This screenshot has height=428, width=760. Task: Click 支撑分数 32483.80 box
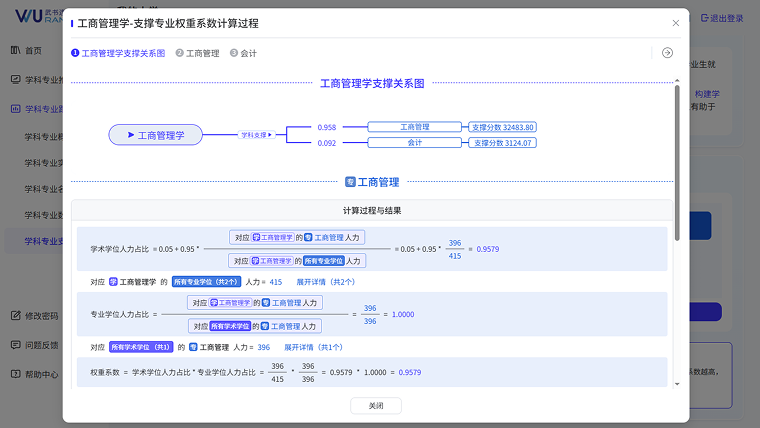pos(502,127)
